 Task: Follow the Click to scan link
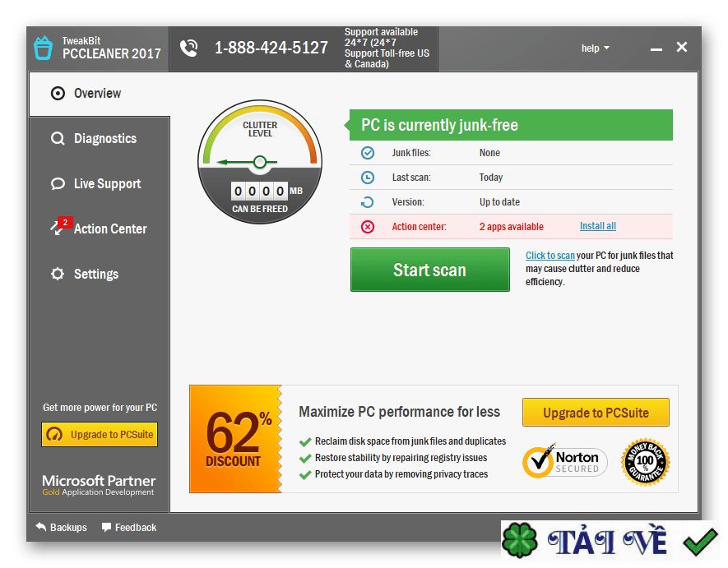tap(549, 255)
